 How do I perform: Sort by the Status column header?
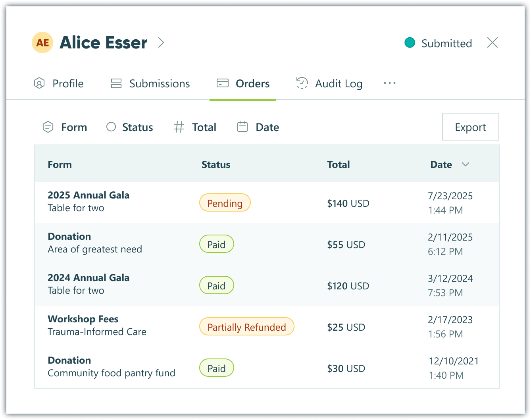216,164
